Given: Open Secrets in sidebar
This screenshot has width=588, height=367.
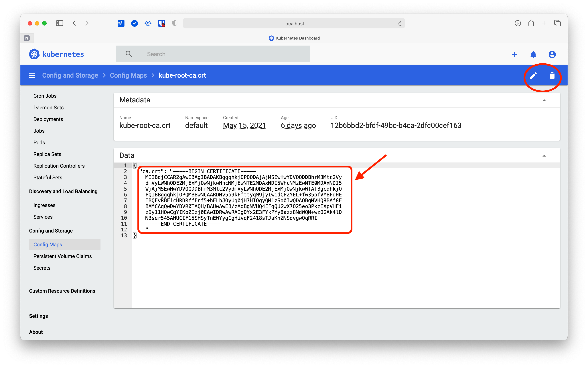Looking at the screenshot, I should point(42,268).
